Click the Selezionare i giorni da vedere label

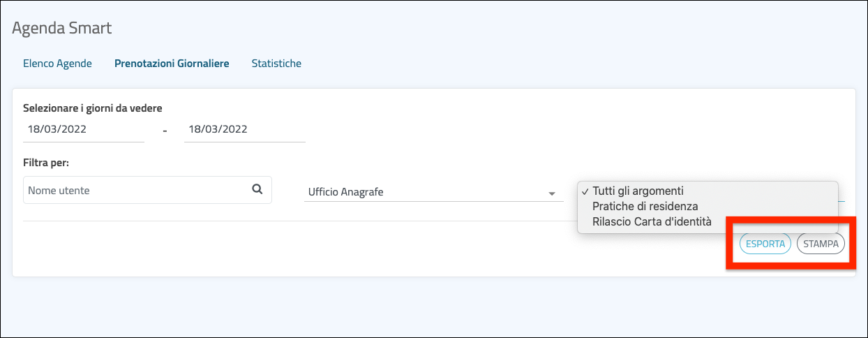pos(93,108)
